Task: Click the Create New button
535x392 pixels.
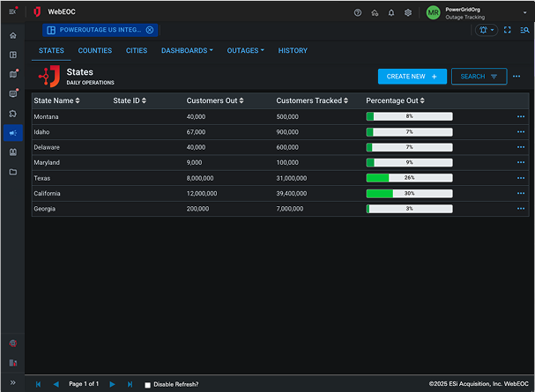Action: [x=412, y=77]
